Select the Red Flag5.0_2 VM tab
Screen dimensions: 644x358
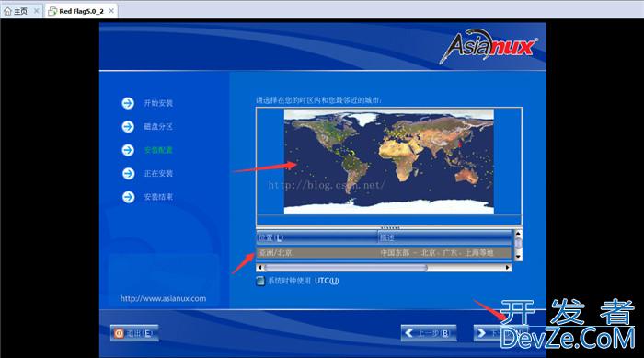coord(81,11)
